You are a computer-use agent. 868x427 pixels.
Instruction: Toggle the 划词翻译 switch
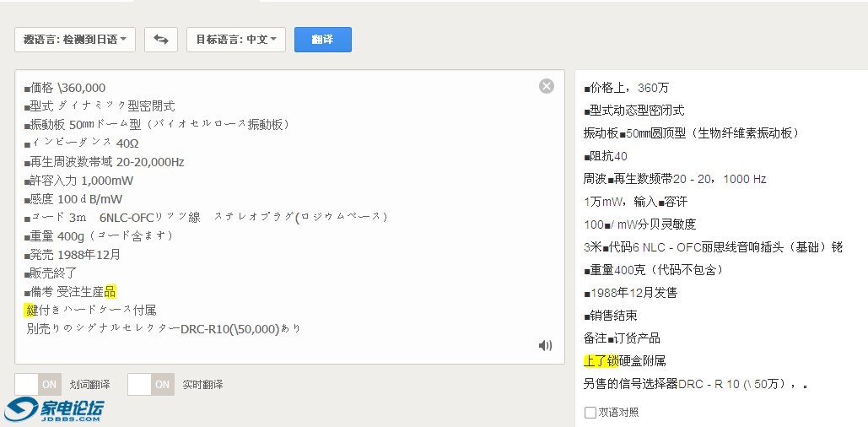38,385
